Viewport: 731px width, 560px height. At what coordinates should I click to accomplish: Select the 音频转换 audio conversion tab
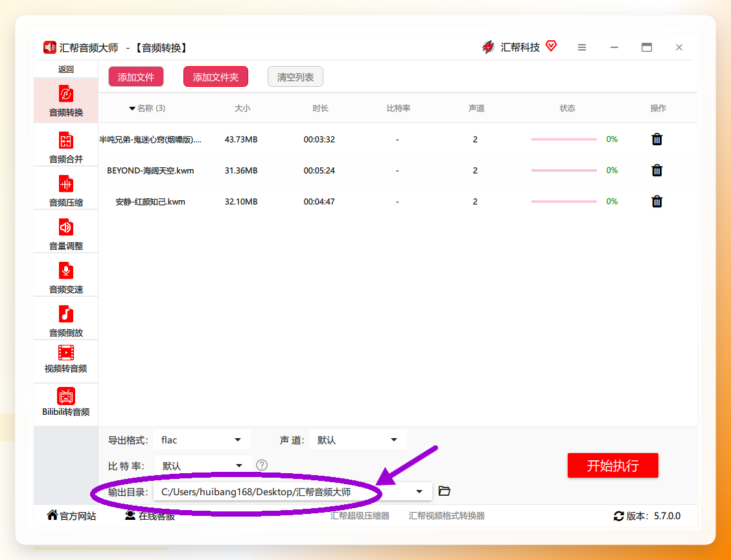pyautogui.click(x=65, y=101)
